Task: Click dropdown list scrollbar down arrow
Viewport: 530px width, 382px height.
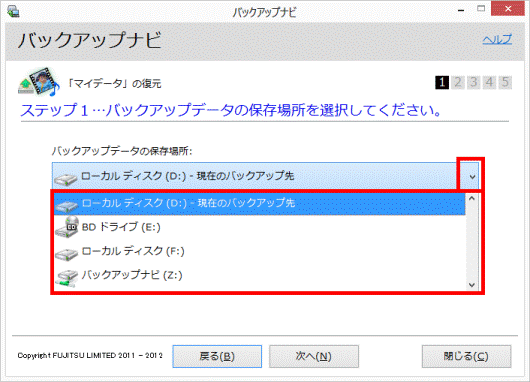Action: 472,285
